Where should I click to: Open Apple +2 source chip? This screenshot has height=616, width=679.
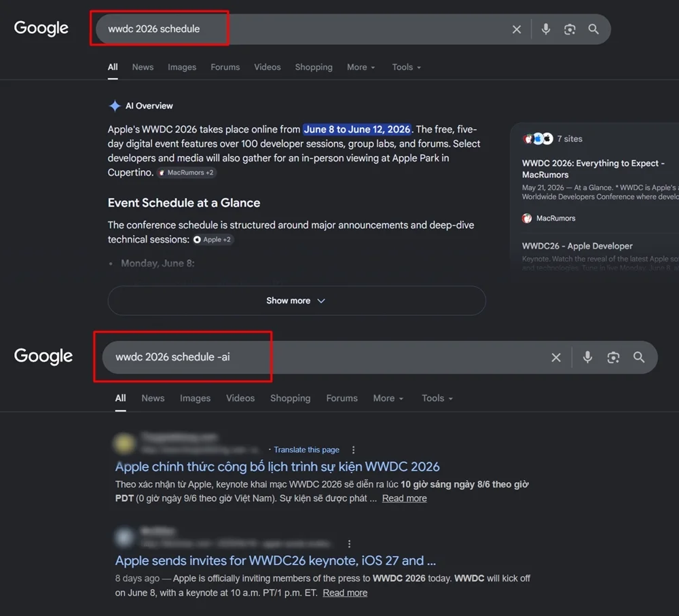(x=213, y=240)
